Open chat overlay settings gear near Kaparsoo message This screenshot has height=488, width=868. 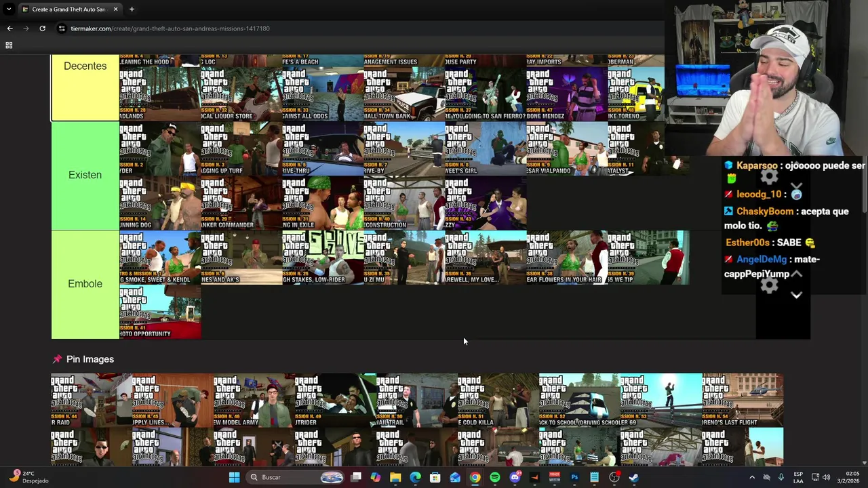click(x=769, y=177)
